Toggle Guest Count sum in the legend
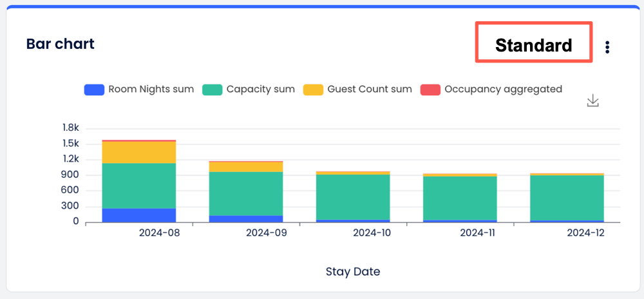The width and height of the screenshot is (644, 299). click(x=358, y=90)
